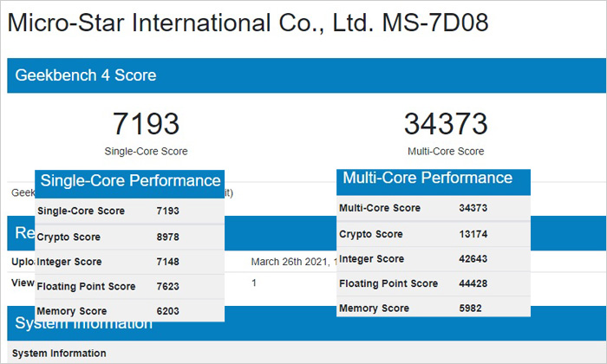Select Memory Score label in Single-Core table

[72, 311]
